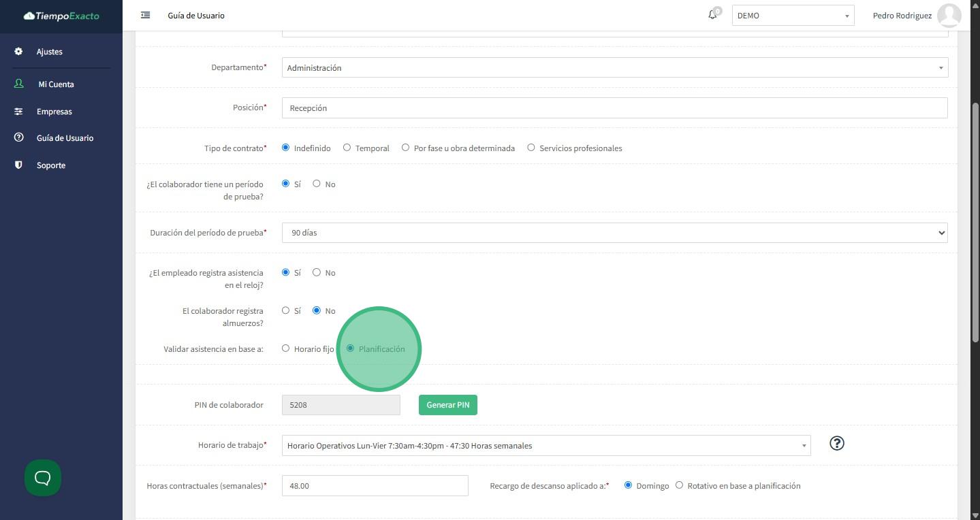Choose Horario fijo for attendance validation
The image size is (980, 520).
285,348
